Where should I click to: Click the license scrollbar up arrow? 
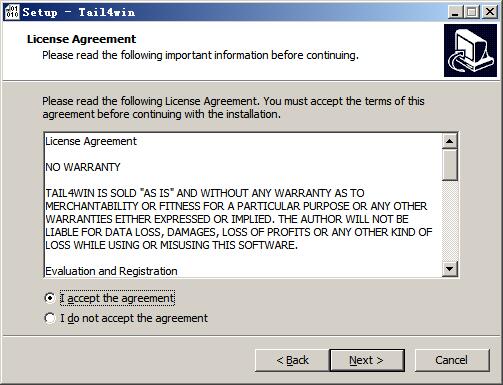[x=449, y=141]
